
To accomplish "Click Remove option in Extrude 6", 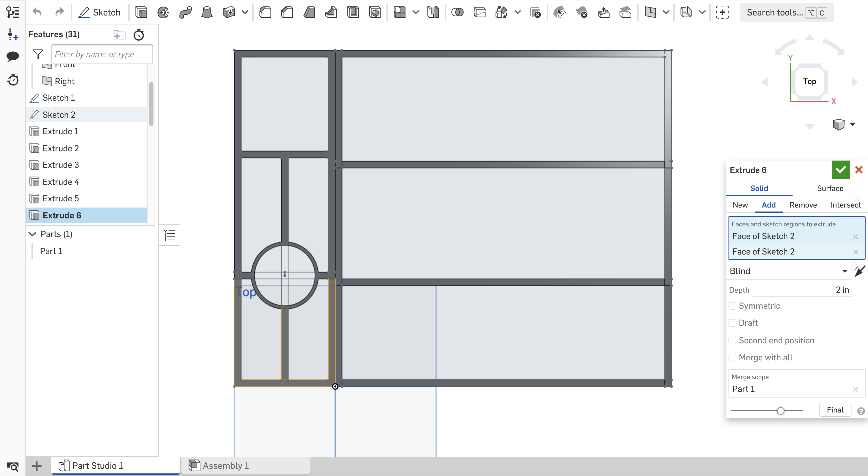I will pyautogui.click(x=803, y=205).
